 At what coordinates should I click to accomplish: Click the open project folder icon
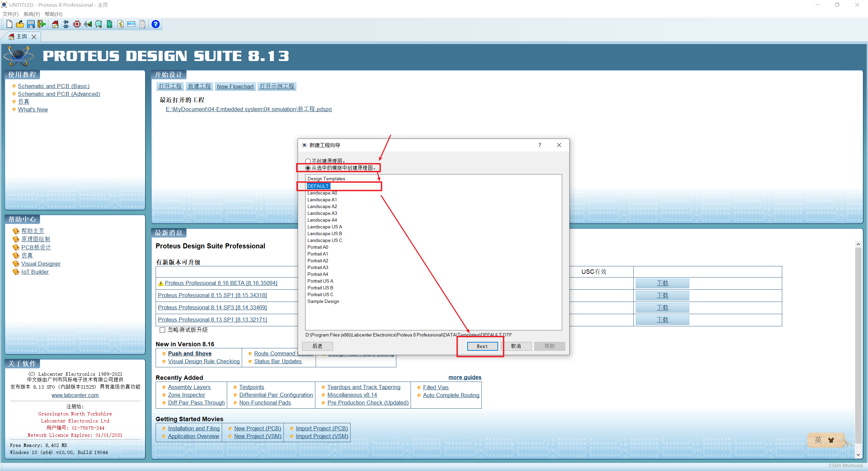(20, 24)
